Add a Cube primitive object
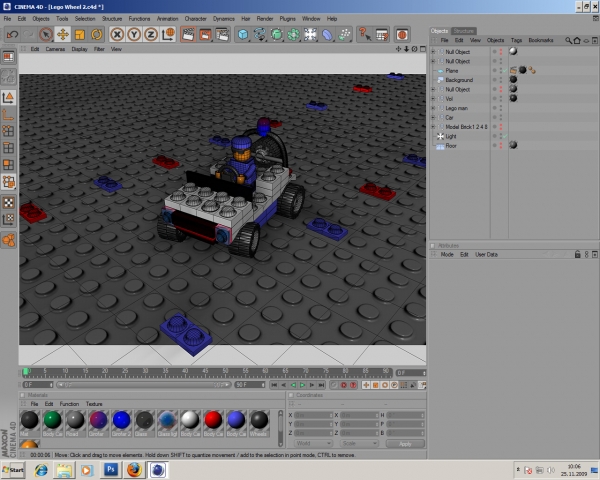The image size is (600, 480). (243, 34)
